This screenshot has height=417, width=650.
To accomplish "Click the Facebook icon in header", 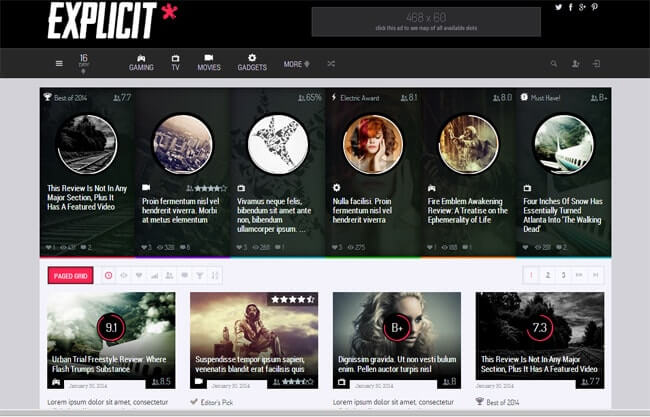I will coord(571,7).
